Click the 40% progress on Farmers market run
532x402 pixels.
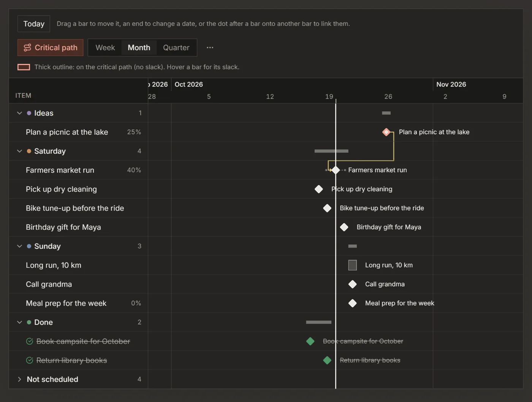click(x=134, y=170)
